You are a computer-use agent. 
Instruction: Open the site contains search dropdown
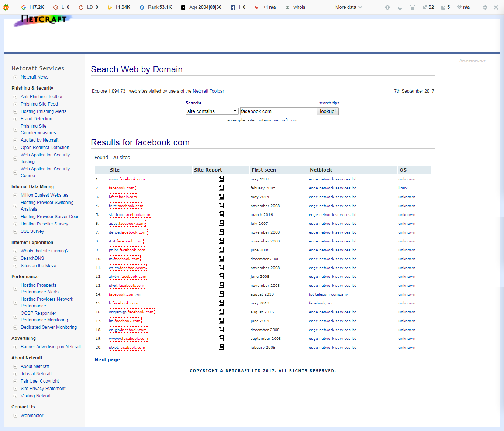pyautogui.click(x=212, y=111)
